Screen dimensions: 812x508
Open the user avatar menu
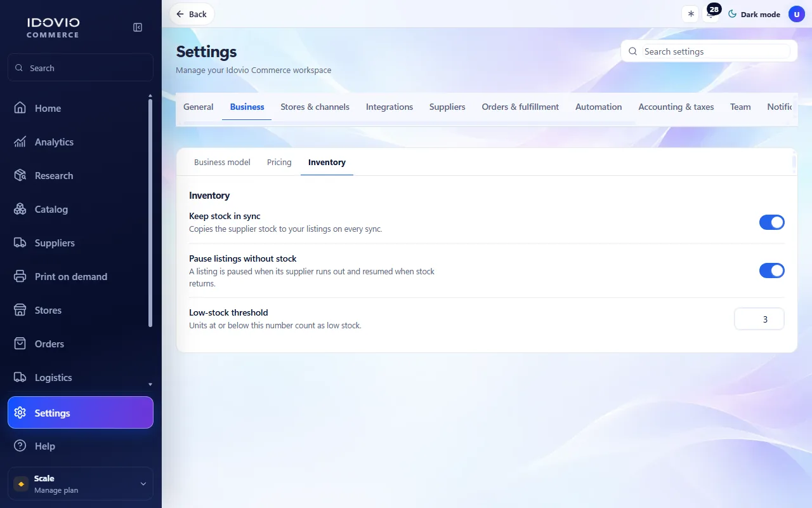pos(797,14)
